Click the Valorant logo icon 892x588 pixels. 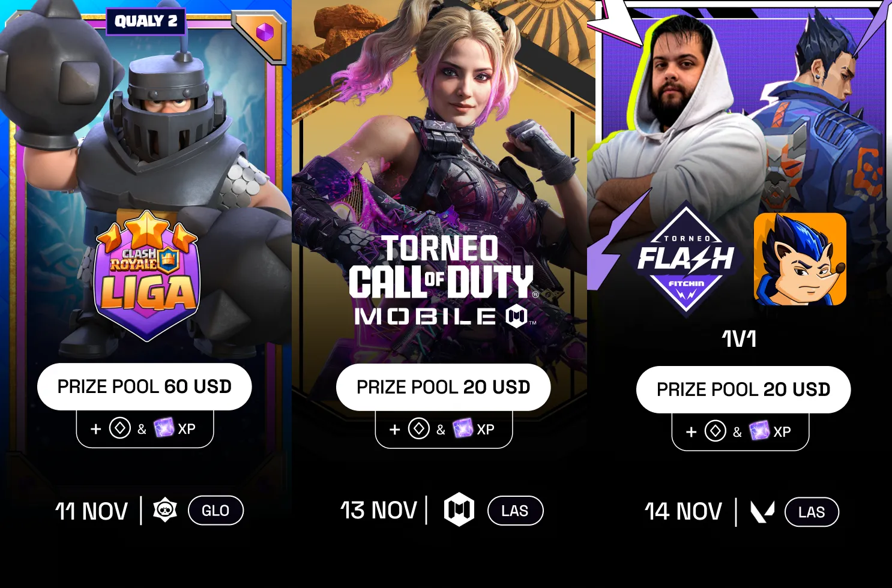click(762, 512)
